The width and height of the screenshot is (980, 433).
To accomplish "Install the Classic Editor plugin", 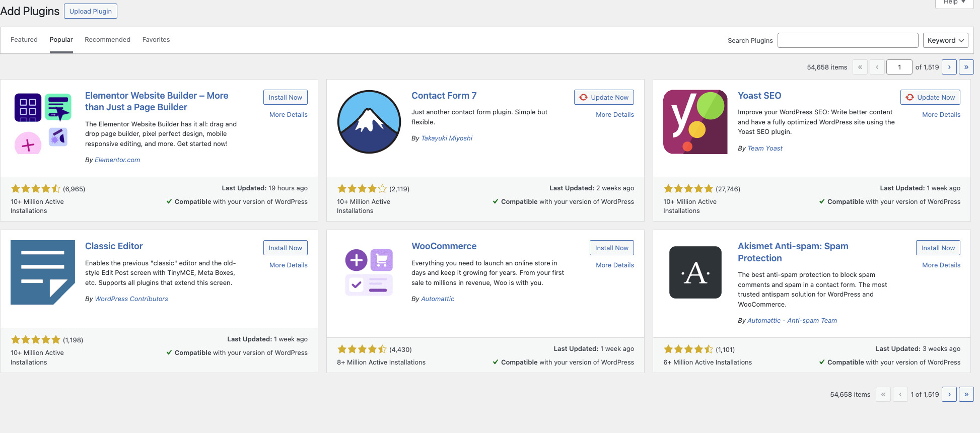I will [286, 248].
